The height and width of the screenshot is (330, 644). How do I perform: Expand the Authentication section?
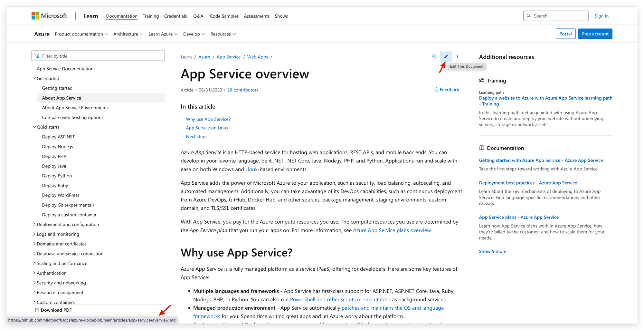[x=34, y=273]
